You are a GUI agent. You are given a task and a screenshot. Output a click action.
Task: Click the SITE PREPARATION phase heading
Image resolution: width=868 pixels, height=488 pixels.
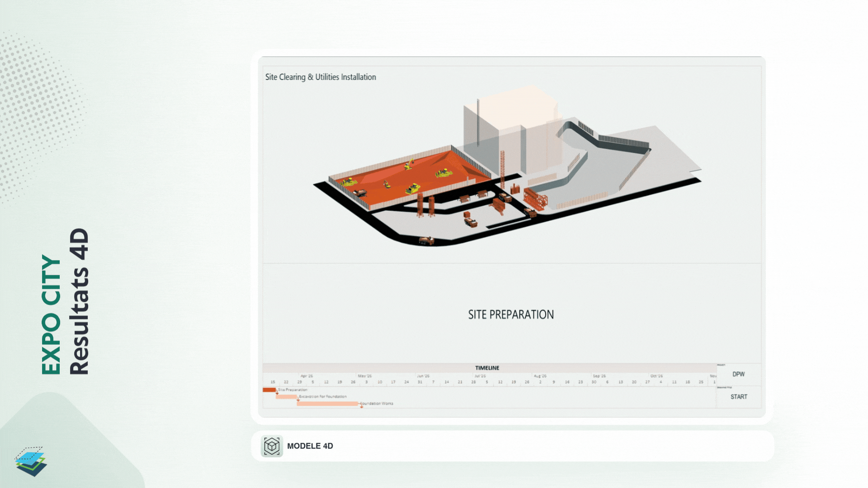tap(511, 314)
